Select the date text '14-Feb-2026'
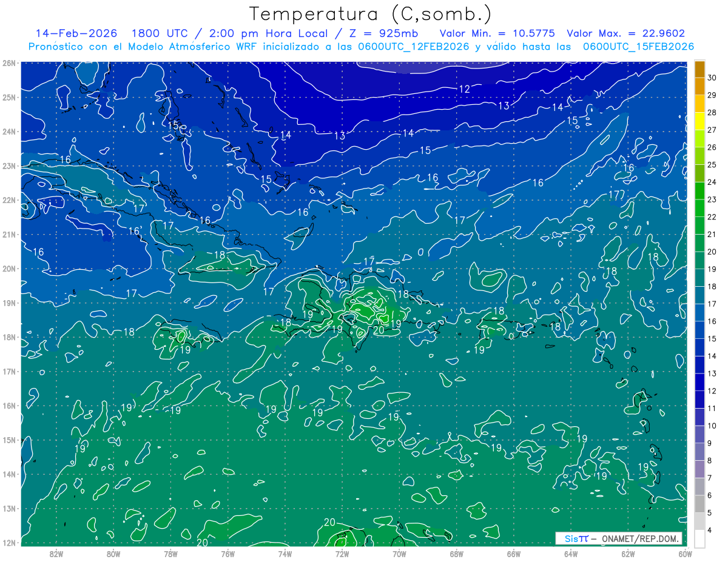Screen dimensions: 728x562 point(77,33)
